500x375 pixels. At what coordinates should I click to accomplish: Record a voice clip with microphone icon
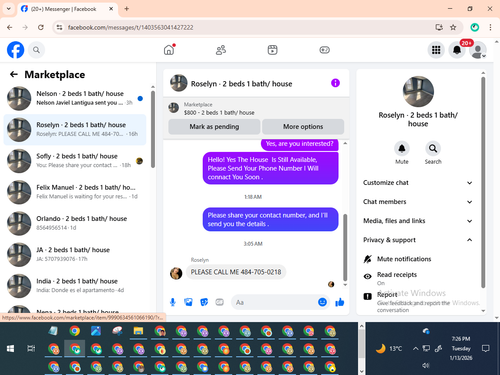173,302
